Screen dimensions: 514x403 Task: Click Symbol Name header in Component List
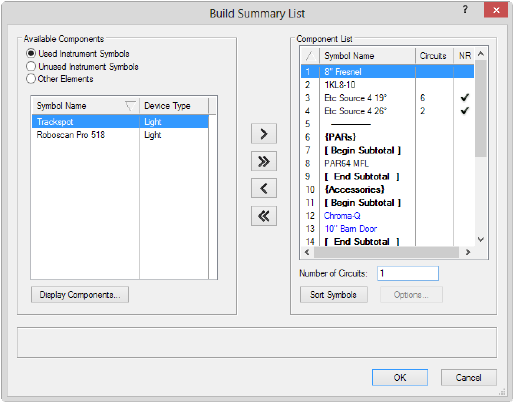point(367,56)
